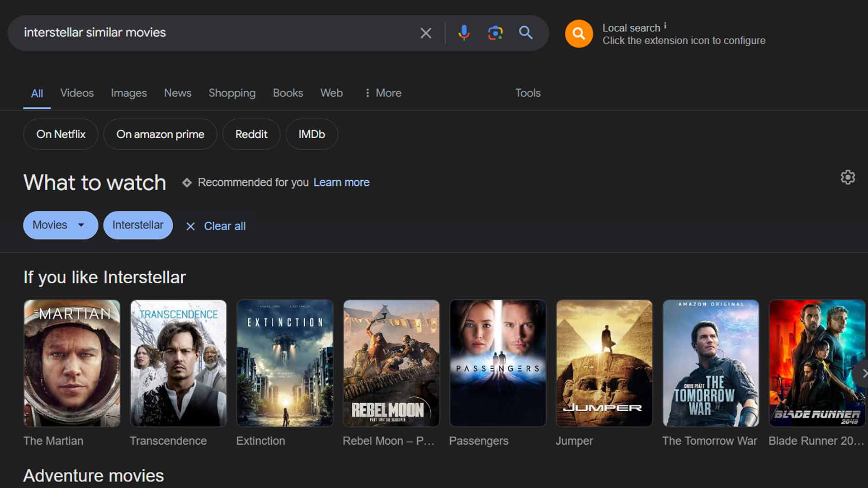The image size is (868, 488).
Task: Open the Rebel Moon poster
Action: click(x=392, y=363)
